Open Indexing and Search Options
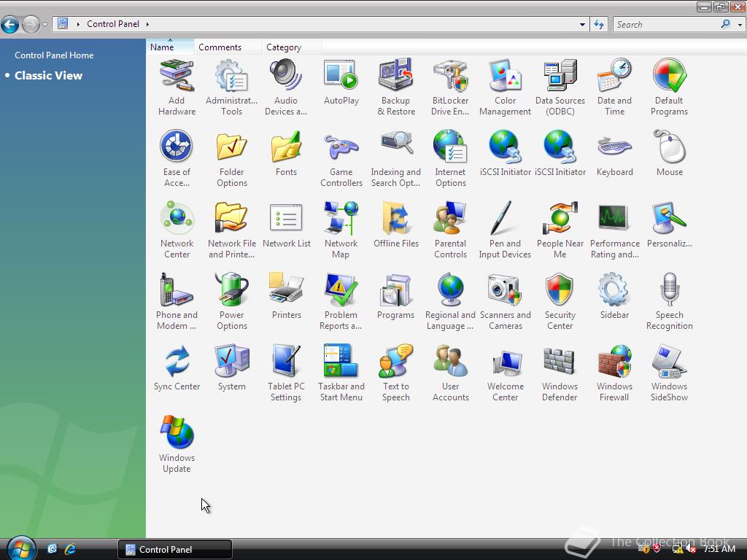This screenshot has height=560, width=747. pyautogui.click(x=396, y=158)
